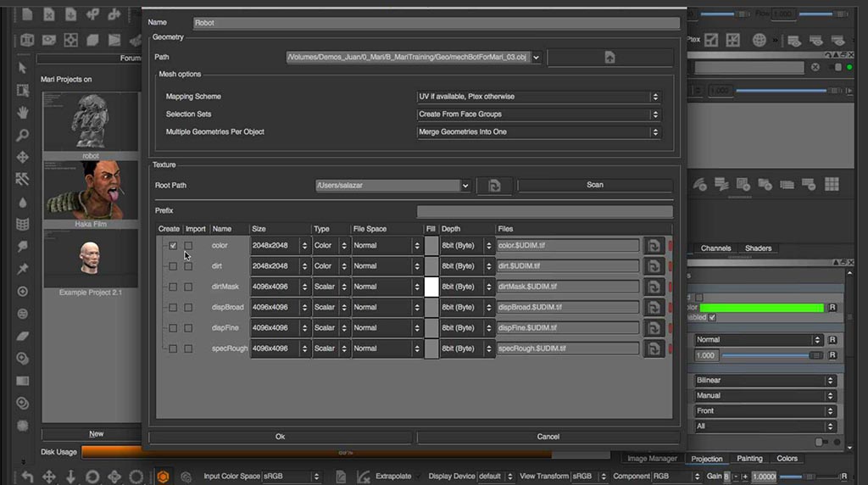Select the water drop Blur tool
868x485 pixels.
(x=22, y=202)
